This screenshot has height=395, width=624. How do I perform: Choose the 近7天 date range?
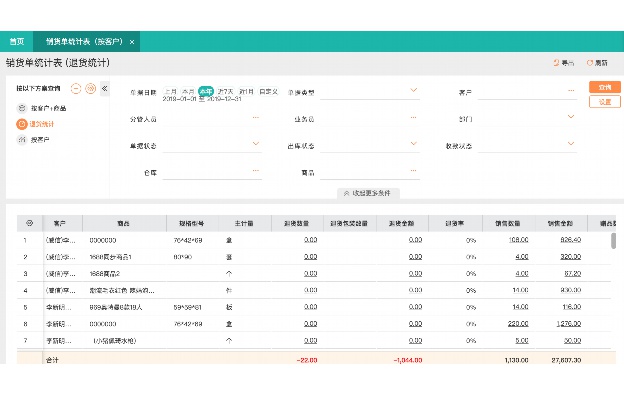point(225,91)
